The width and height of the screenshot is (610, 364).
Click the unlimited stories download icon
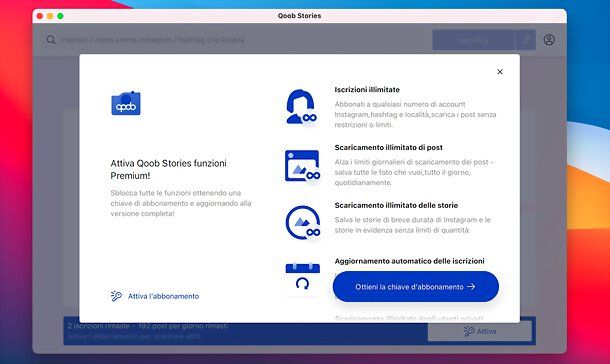[x=303, y=222]
